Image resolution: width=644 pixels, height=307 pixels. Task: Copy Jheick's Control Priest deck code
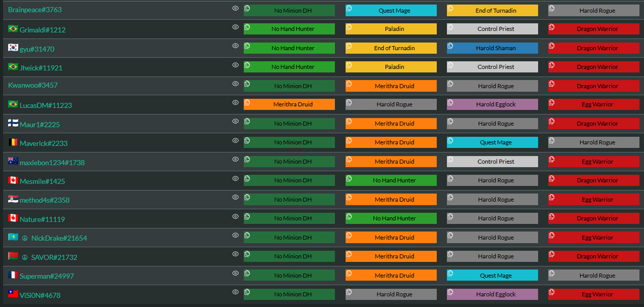click(450, 65)
